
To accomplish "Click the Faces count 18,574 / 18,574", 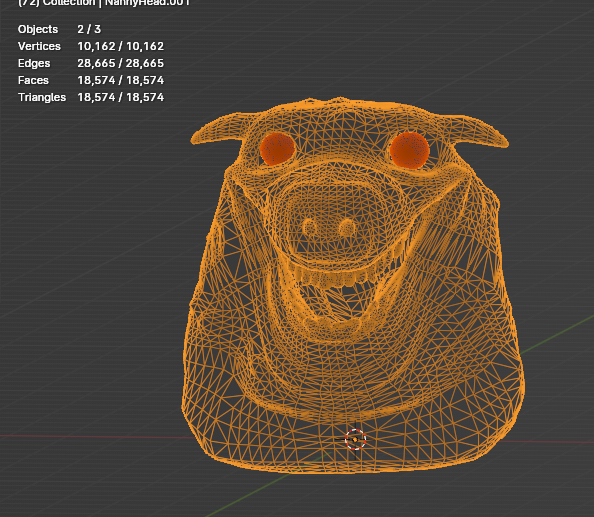I will 120,80.
